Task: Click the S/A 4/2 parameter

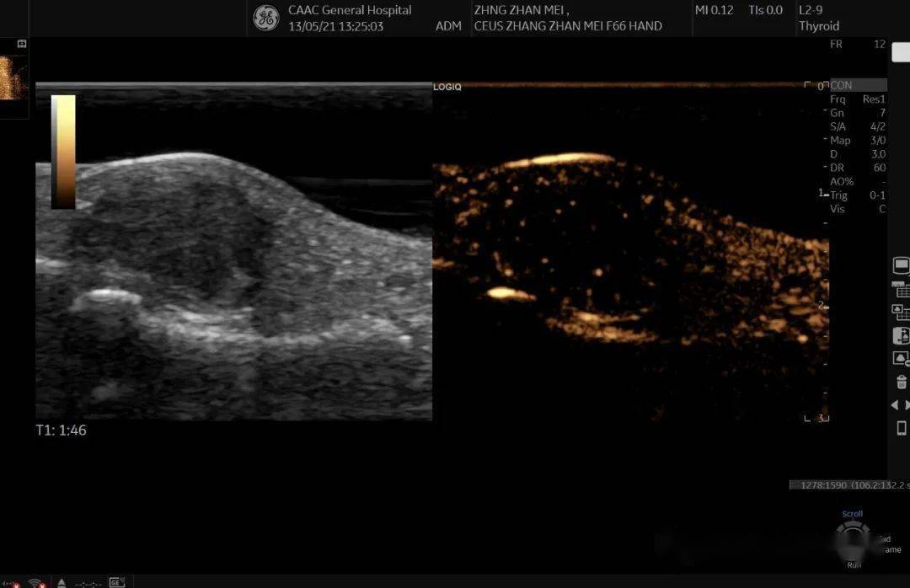Action: pos(858,126)
